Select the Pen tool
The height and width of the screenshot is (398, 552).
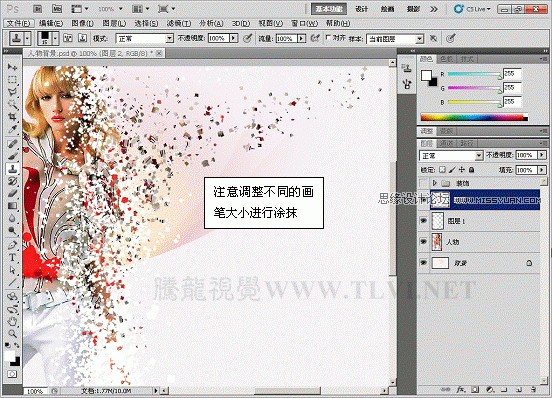[12, 245]
